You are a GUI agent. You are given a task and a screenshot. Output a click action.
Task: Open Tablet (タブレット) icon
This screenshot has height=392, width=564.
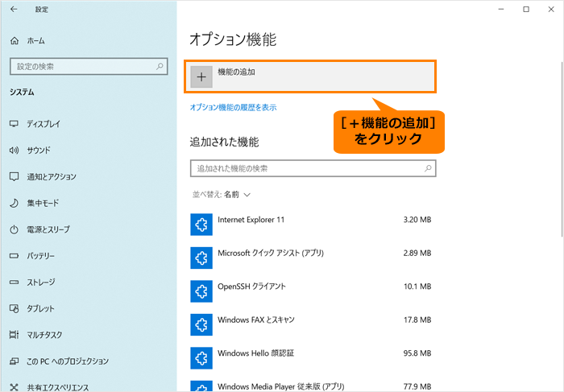pyautogui.click(x=14, y=308)
